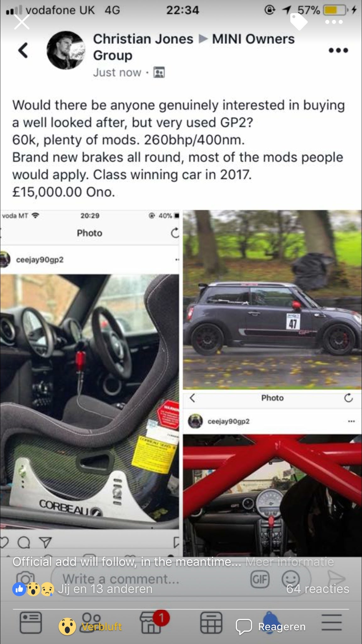Image resolution: width=362 pixels, height=644 pixels.
Task: Show who reacted: Jij en 13 anderen
Action: 82,589
